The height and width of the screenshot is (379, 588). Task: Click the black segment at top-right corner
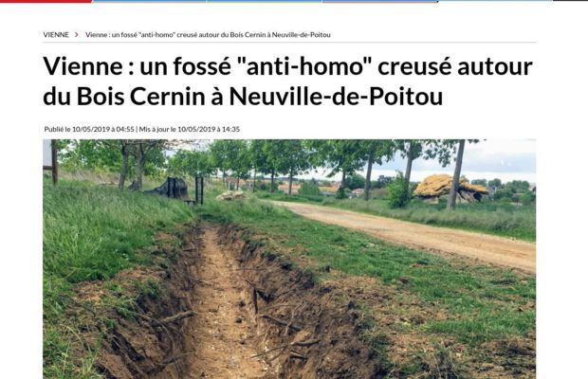coord(570,1)
